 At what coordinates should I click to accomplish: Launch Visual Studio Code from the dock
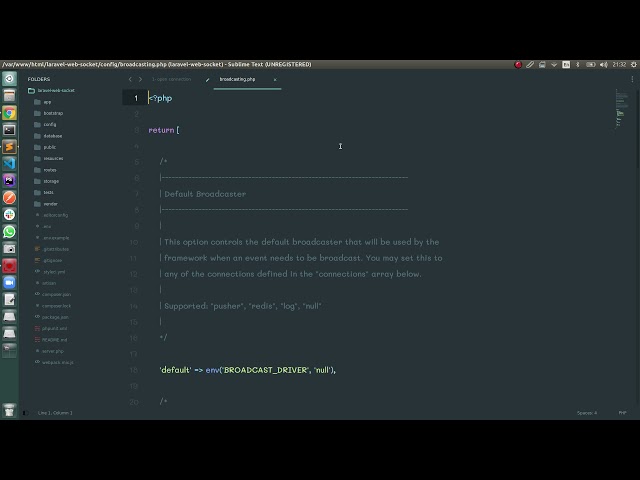coord(9,164)
